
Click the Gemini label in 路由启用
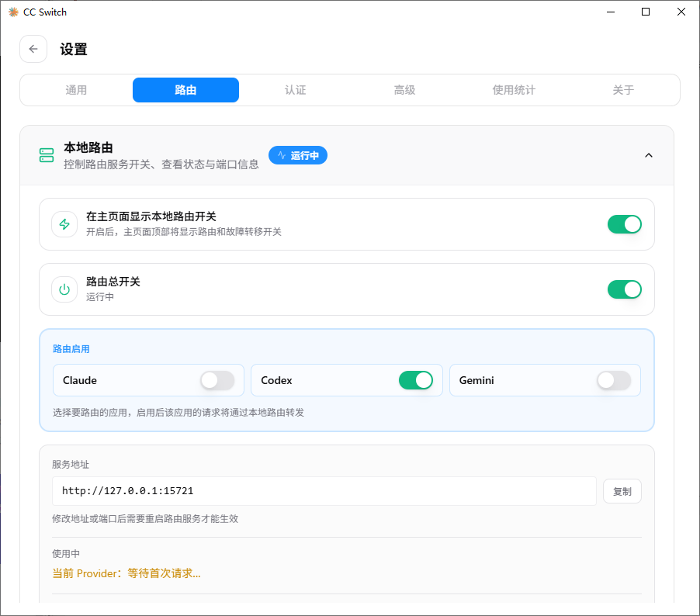coord(476,380)
